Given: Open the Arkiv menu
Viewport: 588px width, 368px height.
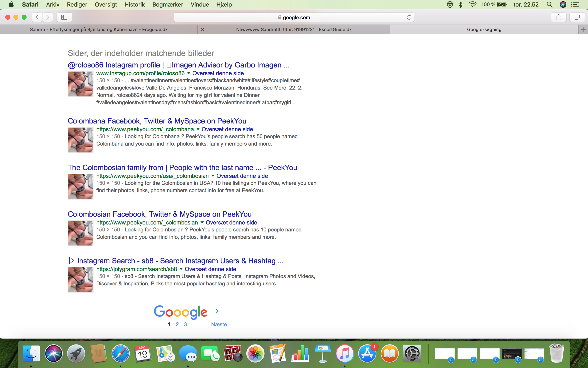Looking at the screenshot, I should click(x=53, y=5).
